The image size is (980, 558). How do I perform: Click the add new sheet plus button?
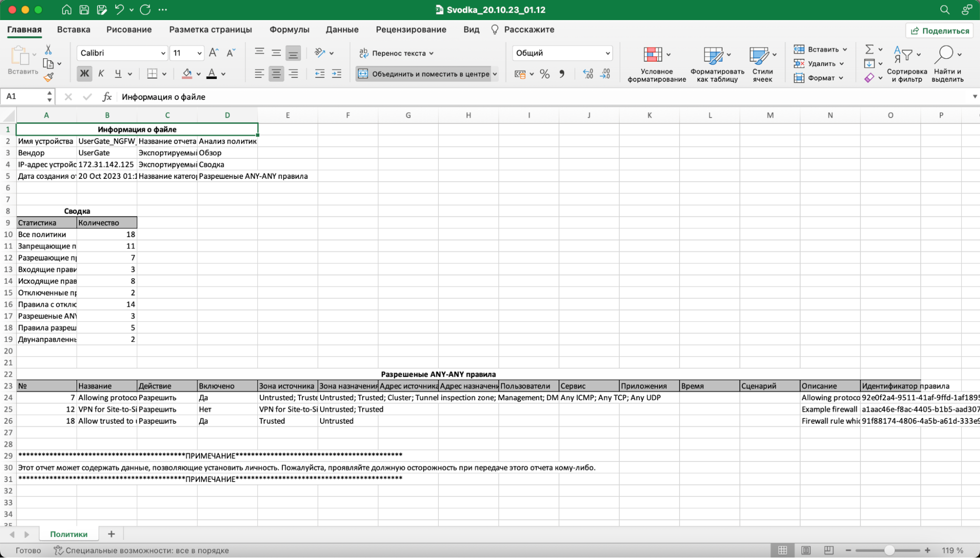pos(111,534)
